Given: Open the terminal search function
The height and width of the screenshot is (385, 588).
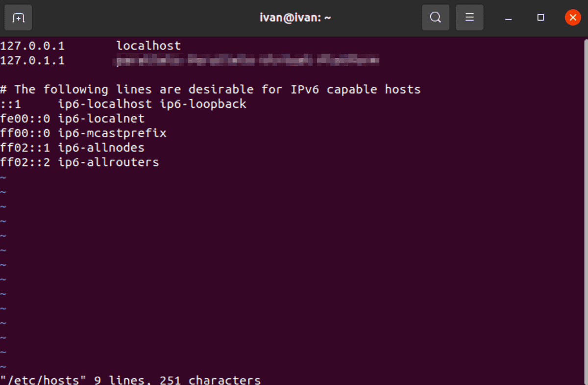Looking at the screenshot, I should tap(435, 17).
